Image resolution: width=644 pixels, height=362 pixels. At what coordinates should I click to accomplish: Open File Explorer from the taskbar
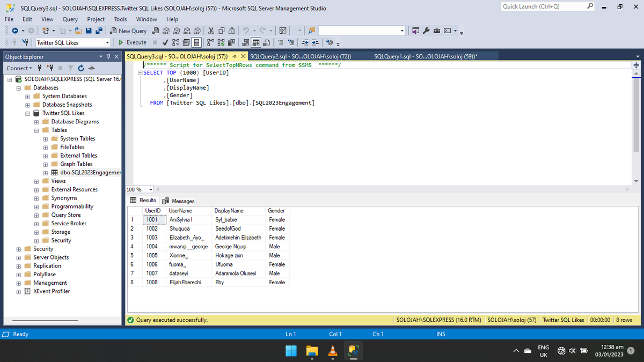click(x=312, y=351)
